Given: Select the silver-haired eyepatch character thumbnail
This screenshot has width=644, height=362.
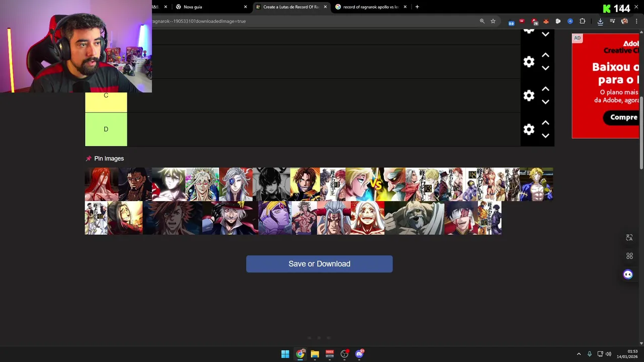Looking at the screenshot, I should (235, 185).
